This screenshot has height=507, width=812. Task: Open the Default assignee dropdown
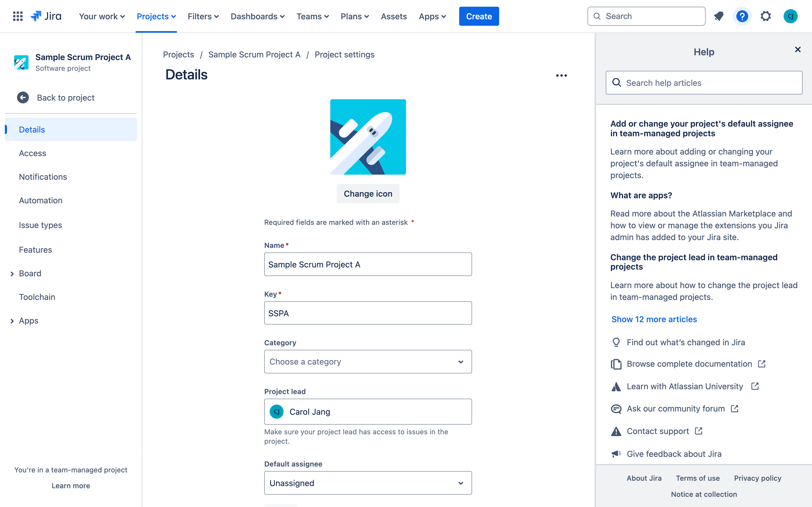(368, 483)
